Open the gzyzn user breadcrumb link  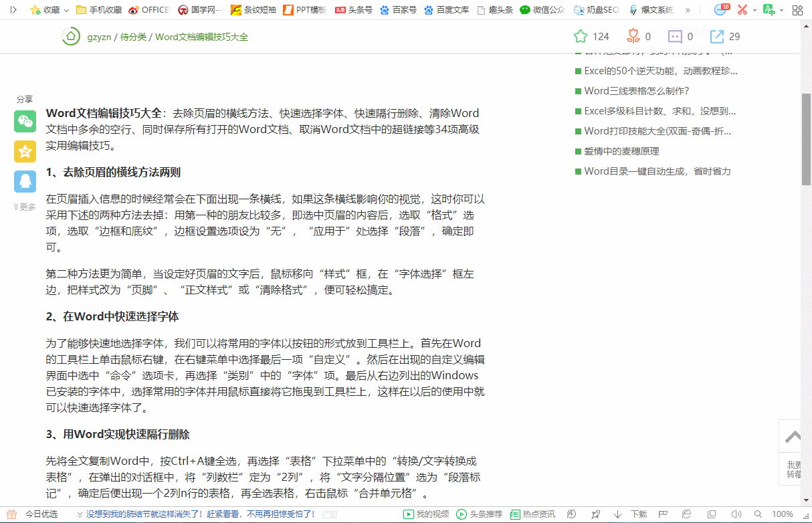[99, 37]
